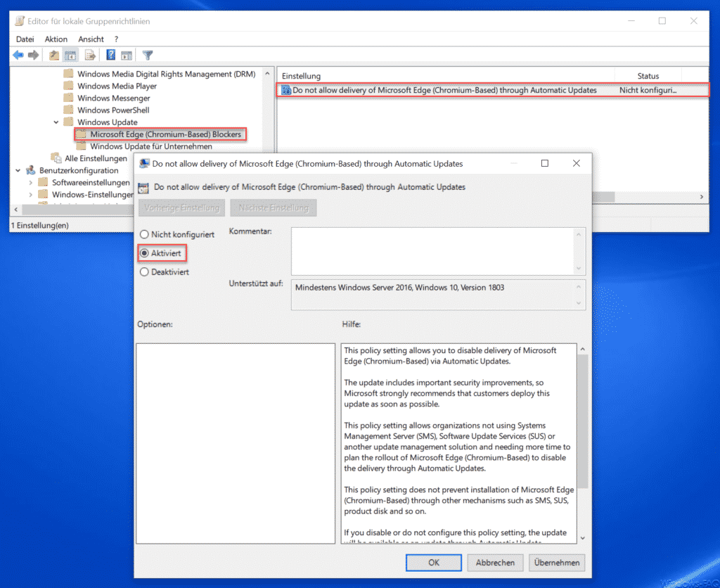Click the export list toolbar icon
Image resolution: width=720 pixels, height=588 pixels.
[90, 55]
